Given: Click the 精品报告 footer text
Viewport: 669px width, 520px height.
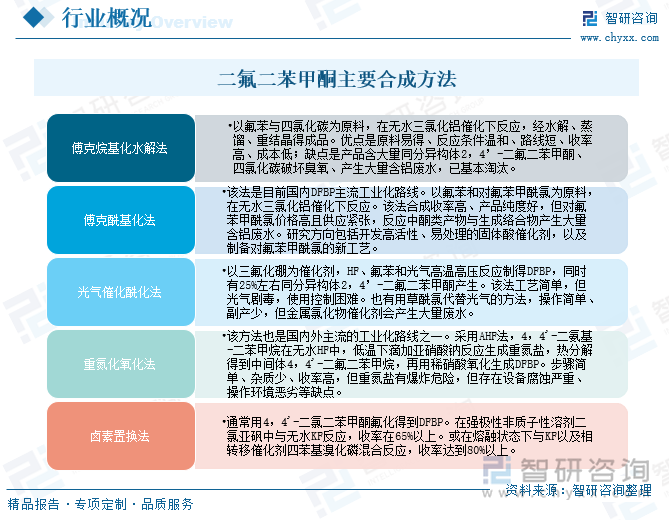Looking at the screenshot, I should point(33,504).
